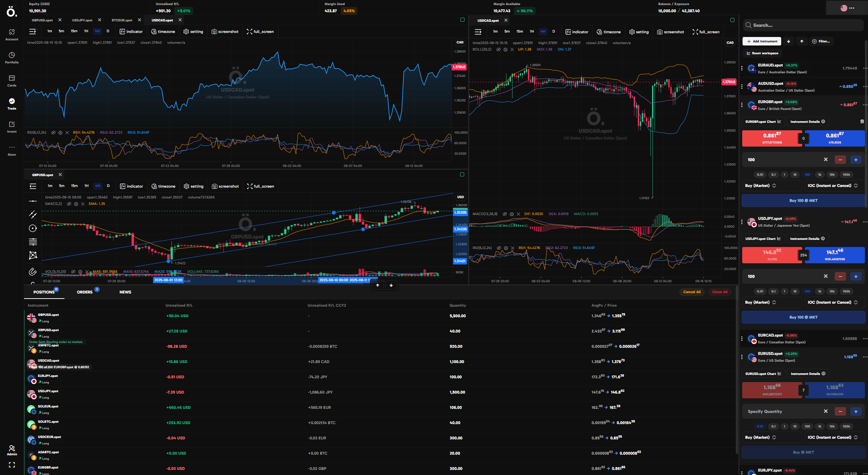Open BOLL indicator settings gear
This screenshot has height=475, width=868.
click(x=505, y=50)
